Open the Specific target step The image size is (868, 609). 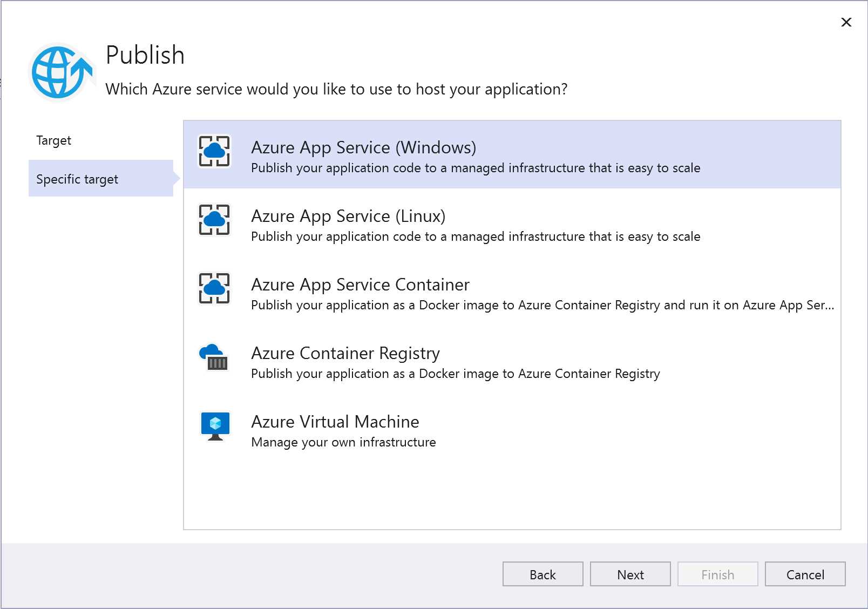[77, 179]
